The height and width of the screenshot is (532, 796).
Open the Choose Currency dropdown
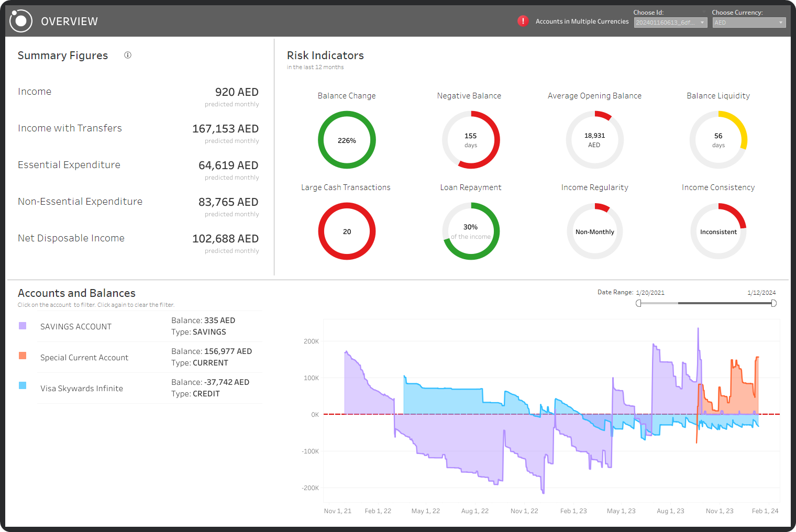click(x=749, y=22)
